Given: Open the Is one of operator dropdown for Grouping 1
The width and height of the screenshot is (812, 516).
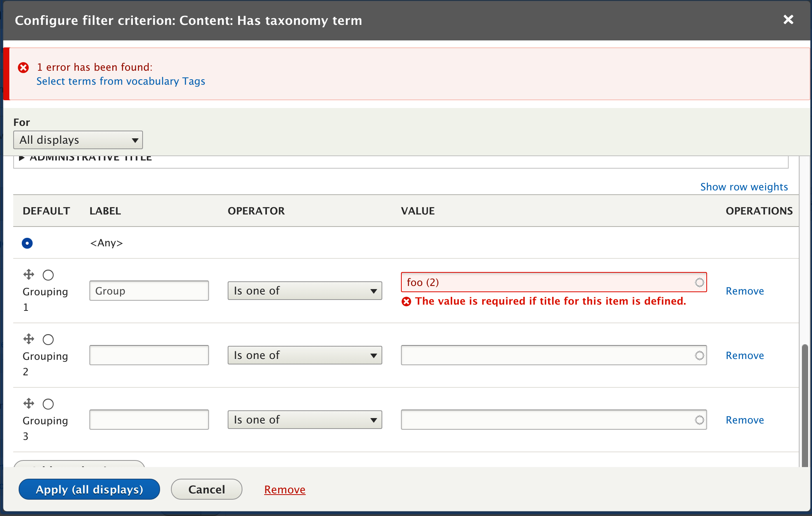Looking at the screenshot, I should pyautogui.click(x=305, y=290).
